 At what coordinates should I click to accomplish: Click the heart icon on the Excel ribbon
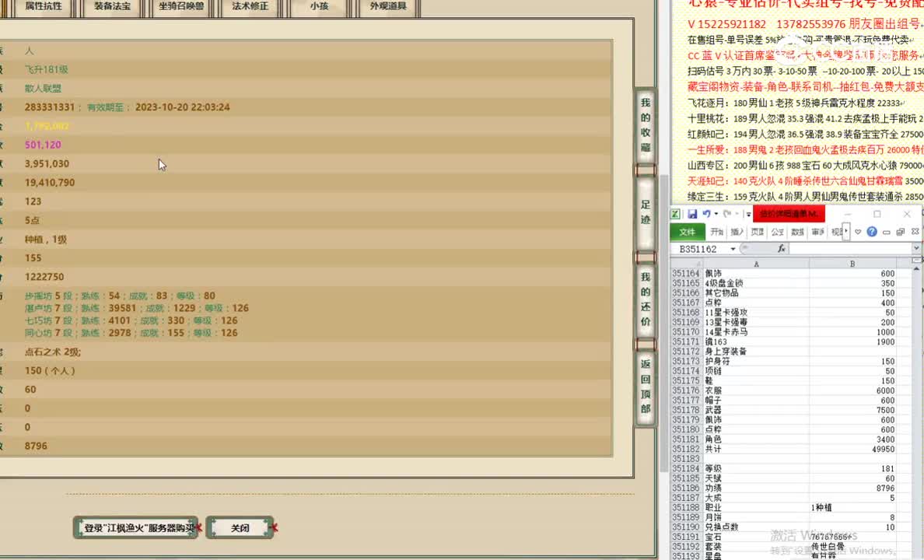(x=858, y=232)
